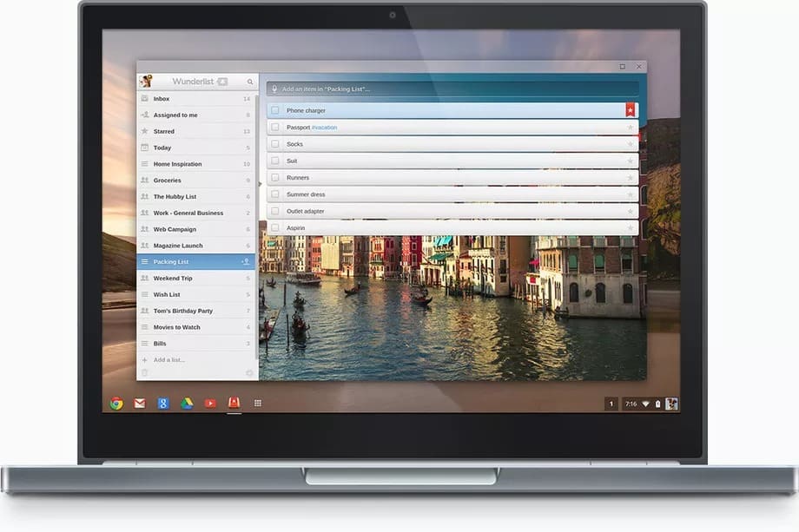Select the Groceries list

pos(195,181)
